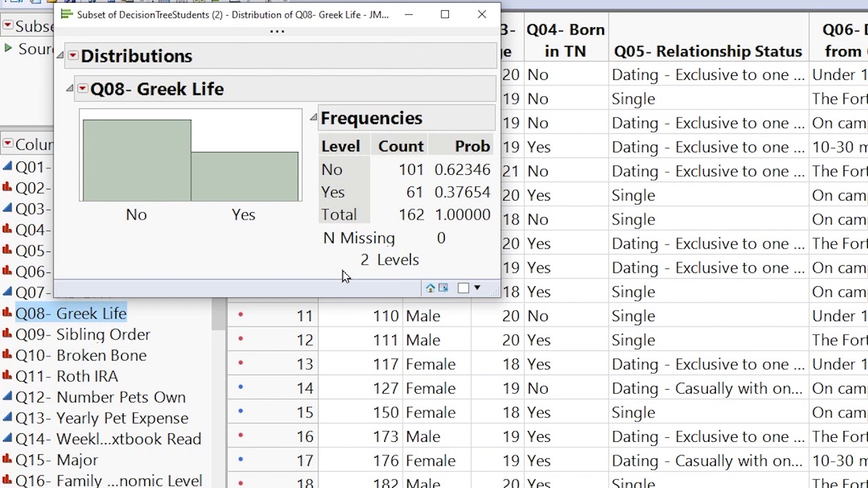This screenshot has height=488, width=868.
Task: Click the nominal icon beside Q10- Broken Bone
Action: (7, 355)
